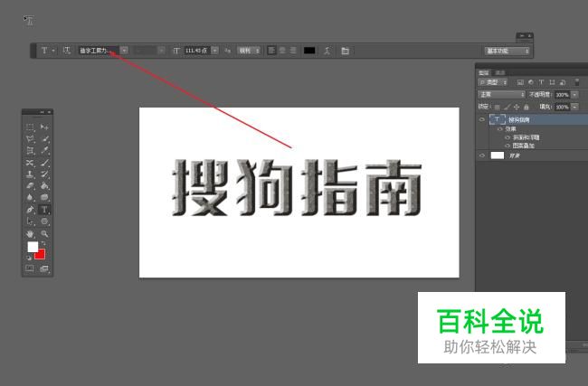588x386 pixels.
Task: Select the Eraser tool
Action: pyautogui.click(x=30, y=186)
